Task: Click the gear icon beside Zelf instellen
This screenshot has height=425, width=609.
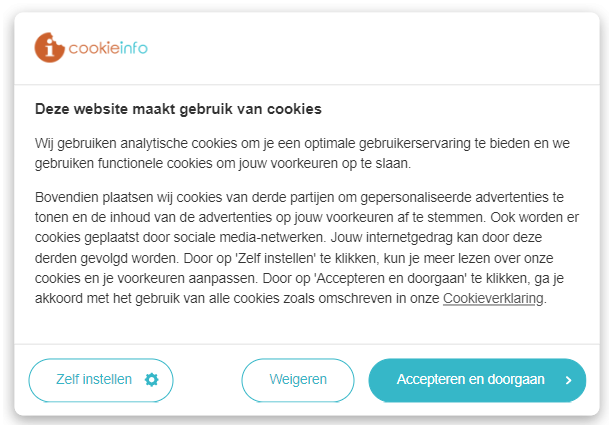Action: click(x=151, y=380)
